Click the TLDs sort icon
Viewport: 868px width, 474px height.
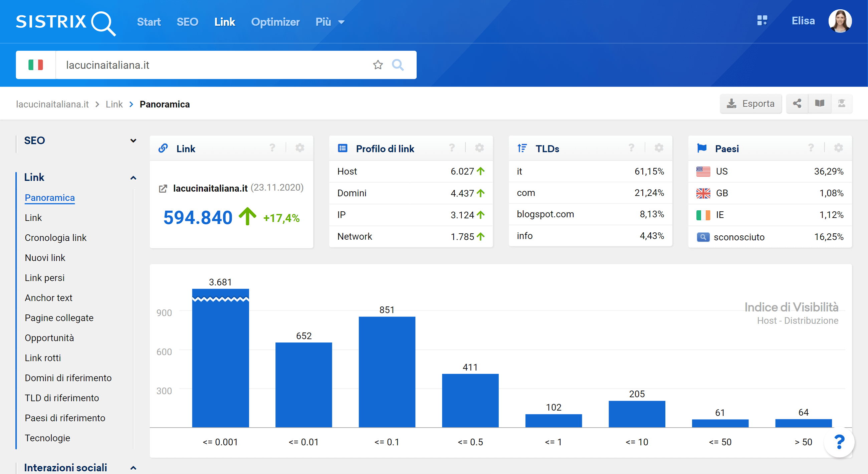[x=522, y=148]
